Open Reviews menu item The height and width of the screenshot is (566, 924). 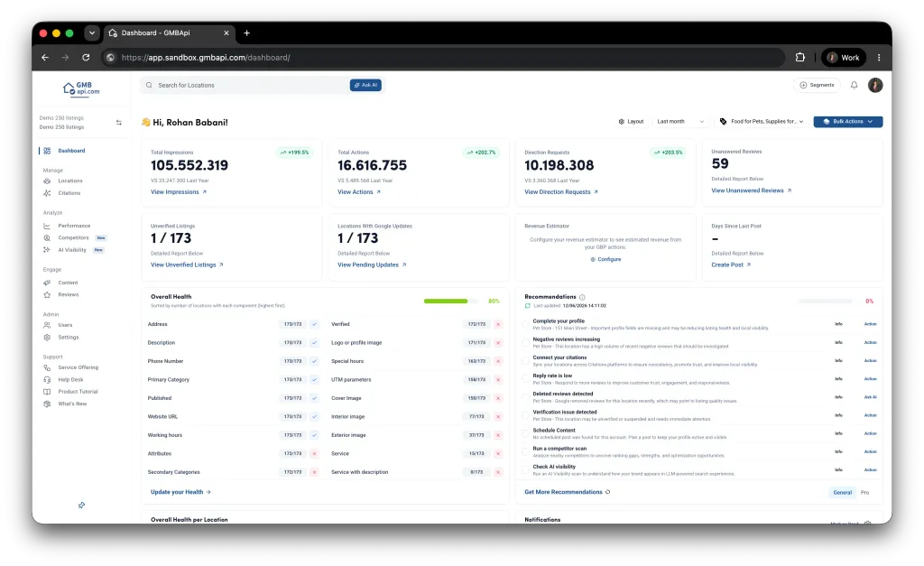click(68, 295)
